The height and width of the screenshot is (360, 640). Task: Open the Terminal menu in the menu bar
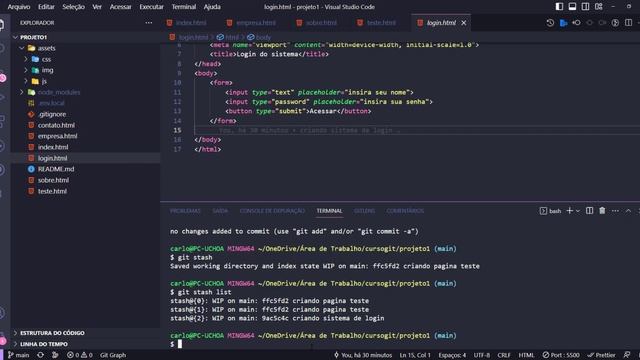[184, 7]
